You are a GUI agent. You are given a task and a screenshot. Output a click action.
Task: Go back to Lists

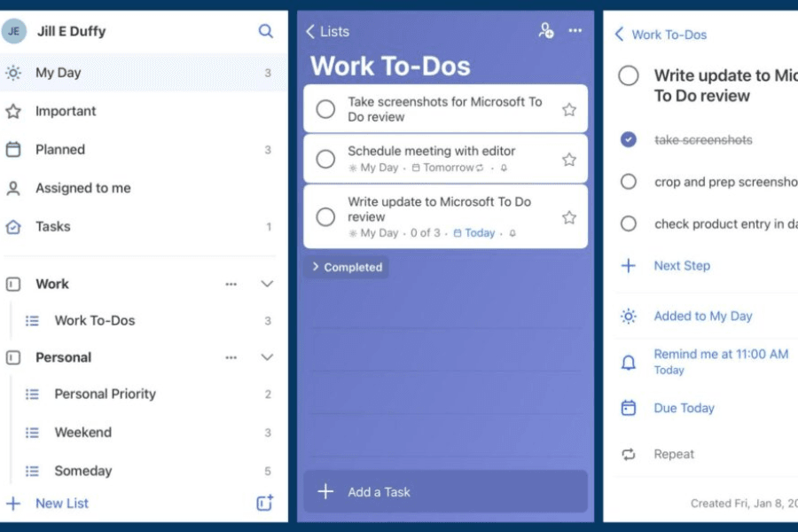click(x=327, y=31)
